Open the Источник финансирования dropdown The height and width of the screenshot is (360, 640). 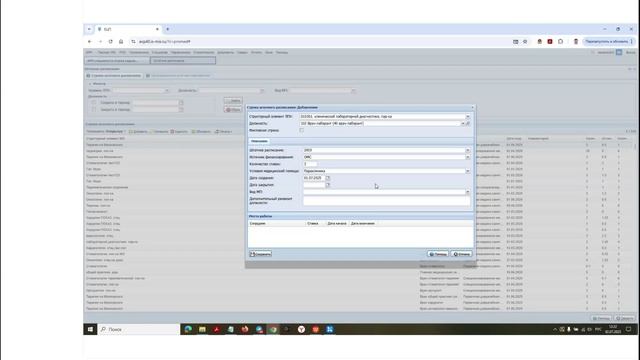click(468, 157)
